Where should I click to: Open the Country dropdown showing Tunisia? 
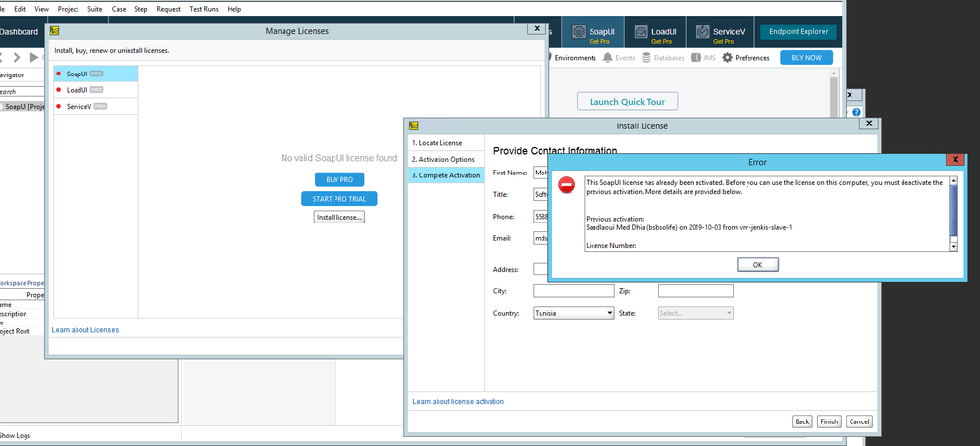(x=573, y=313)
